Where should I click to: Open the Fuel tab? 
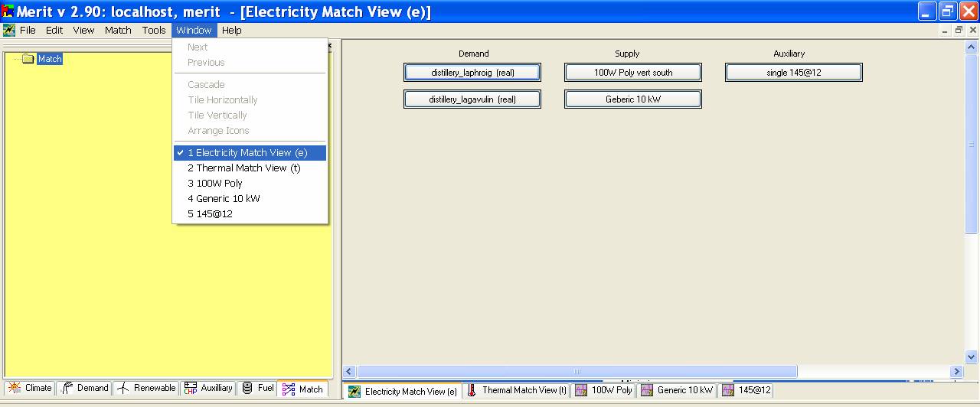coord(257,389)
